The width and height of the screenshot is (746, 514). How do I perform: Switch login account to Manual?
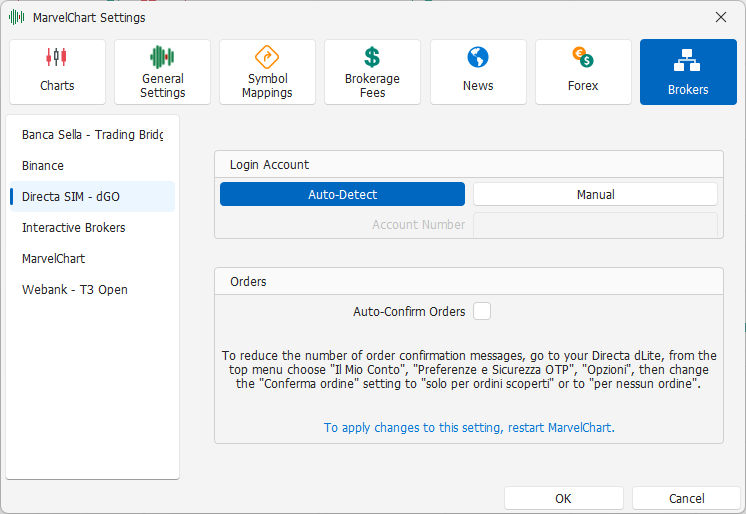coord(595,194)
